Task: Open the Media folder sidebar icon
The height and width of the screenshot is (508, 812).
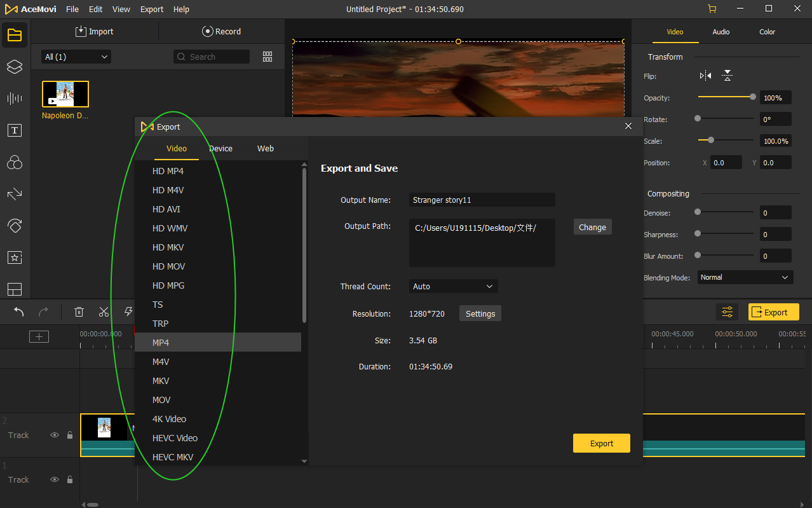Action: coord(15,35)
